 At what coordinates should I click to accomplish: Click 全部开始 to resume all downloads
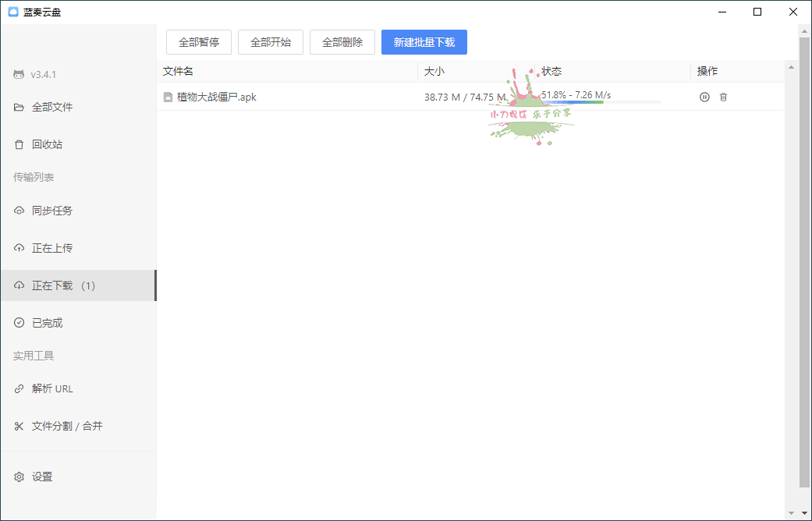[271, 42]
